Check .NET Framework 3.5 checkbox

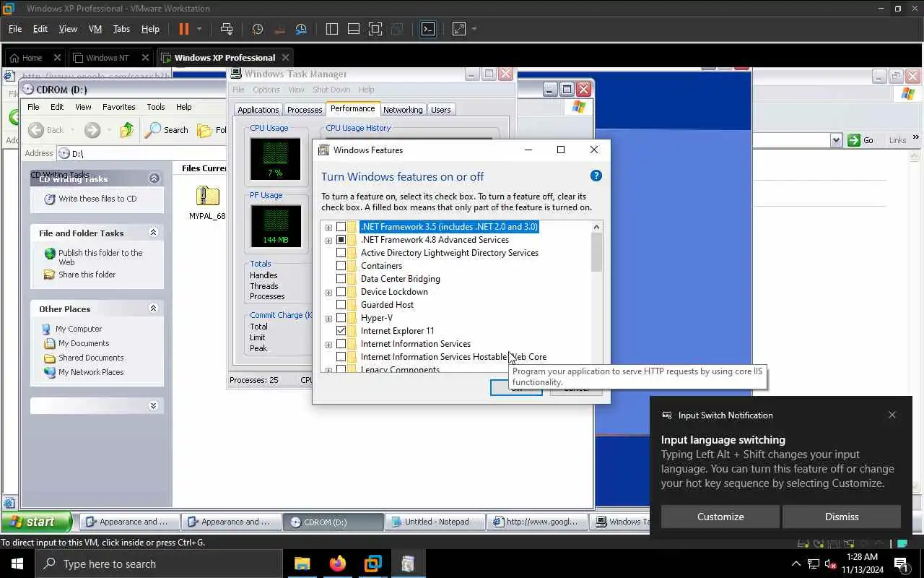341,227
